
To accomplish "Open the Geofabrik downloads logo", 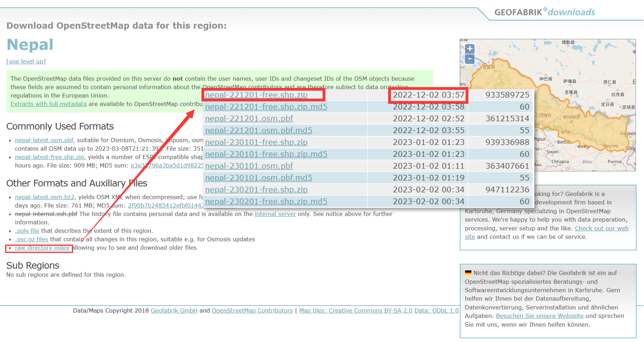I will pyautogui.click(x=545, y=12).
